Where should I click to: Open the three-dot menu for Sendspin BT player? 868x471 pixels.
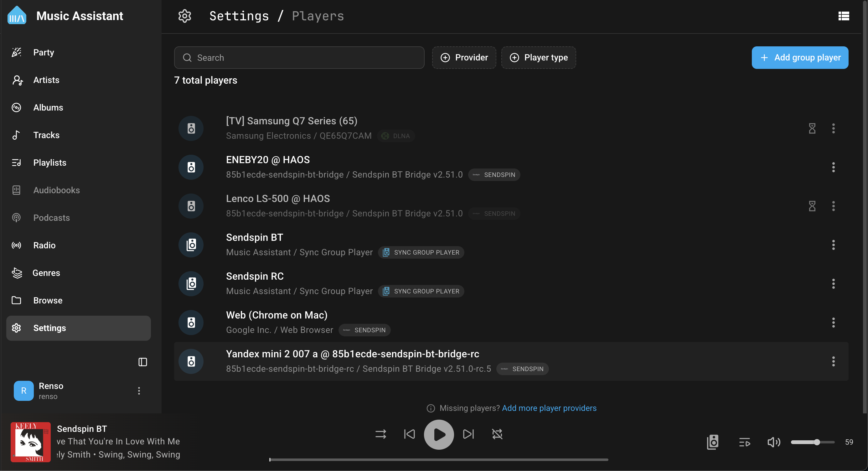point(833,245)
